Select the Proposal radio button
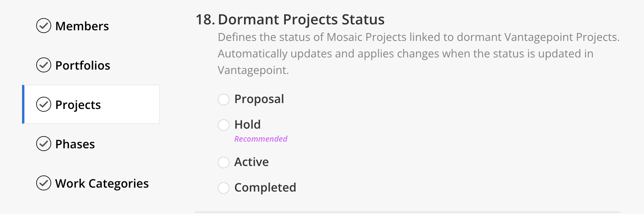The image size is (644, 214). [224, 100]
